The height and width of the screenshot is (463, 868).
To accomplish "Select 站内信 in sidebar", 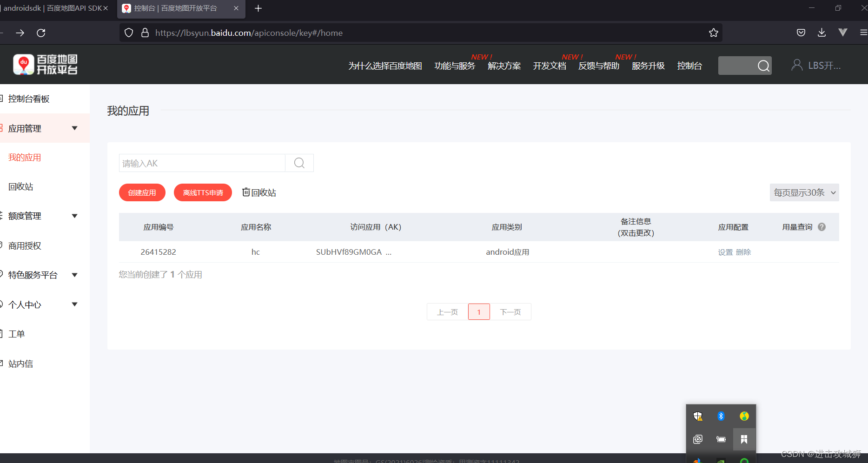I will pos(20,364).
